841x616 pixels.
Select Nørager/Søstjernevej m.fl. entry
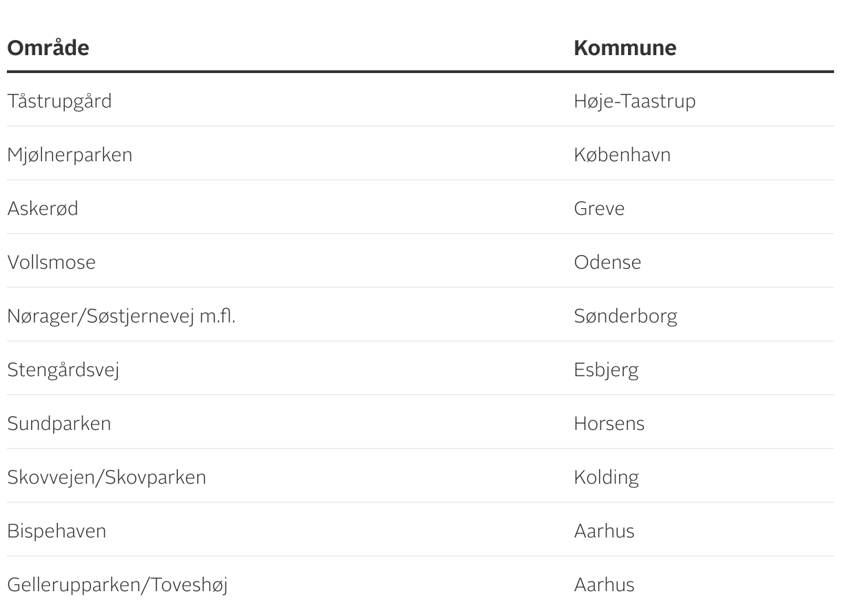[x=121, y=316]
